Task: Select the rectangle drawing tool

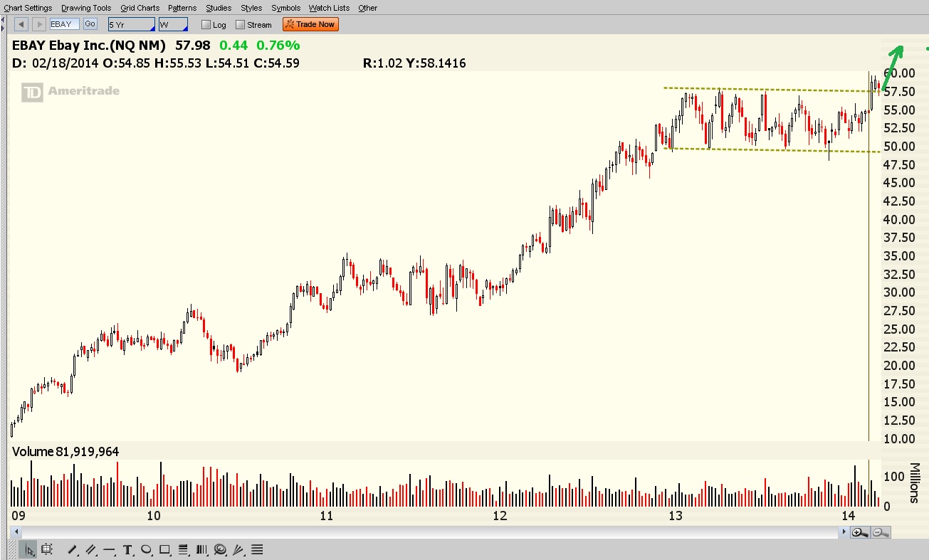Action: click(164, 549)
